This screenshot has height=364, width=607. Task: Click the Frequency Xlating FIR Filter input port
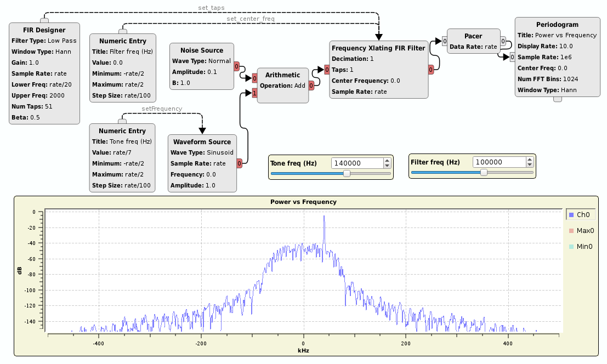326,70
